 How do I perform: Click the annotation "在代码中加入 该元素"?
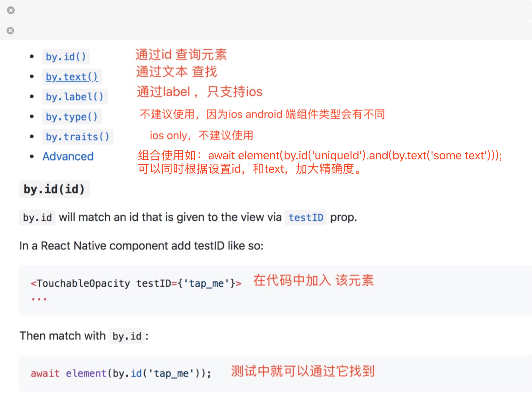point(314,281)
